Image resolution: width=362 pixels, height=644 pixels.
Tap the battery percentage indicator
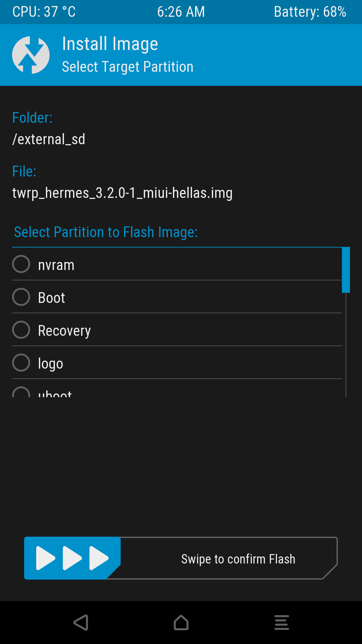point(310,12)
